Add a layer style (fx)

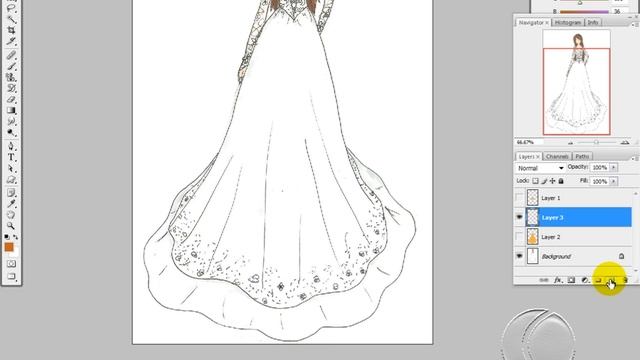tap(558, 280)
